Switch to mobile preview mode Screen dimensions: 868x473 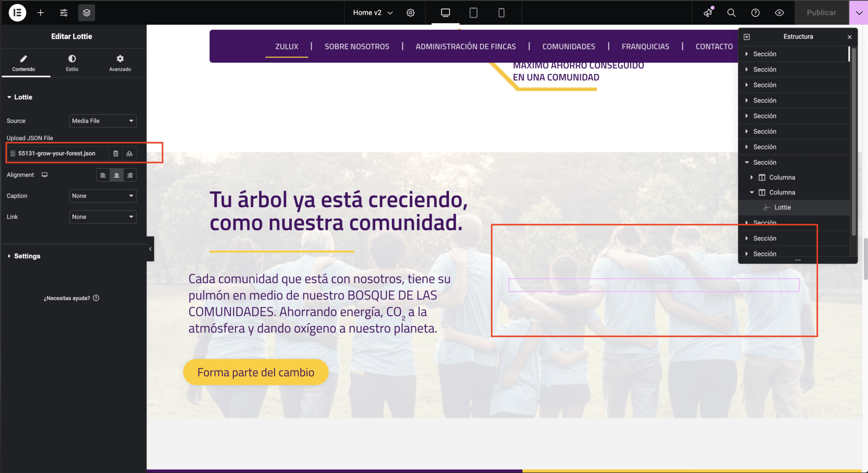click(501, 13)
